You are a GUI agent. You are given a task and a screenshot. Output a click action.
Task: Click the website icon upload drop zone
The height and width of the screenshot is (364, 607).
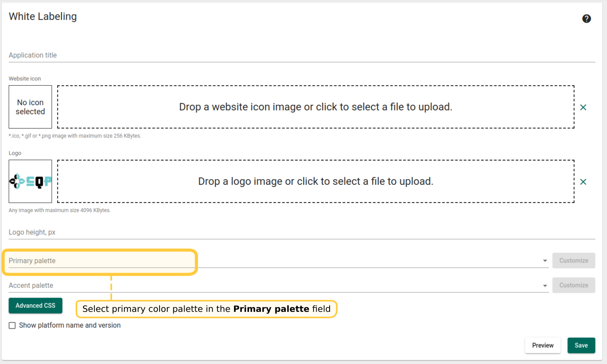coord(315,107)
